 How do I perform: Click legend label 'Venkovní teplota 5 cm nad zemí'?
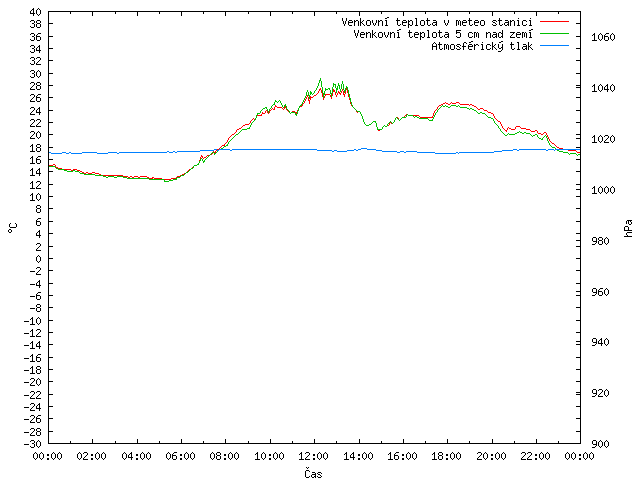click(443, 34)
